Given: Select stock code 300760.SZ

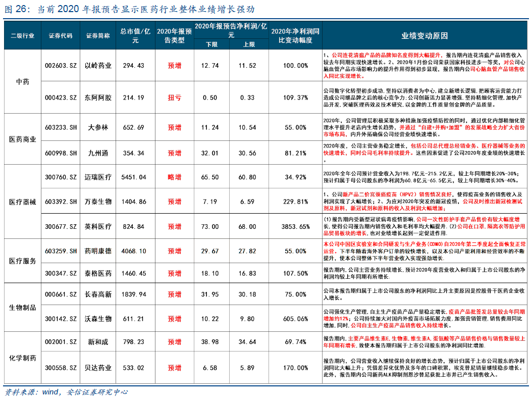Looking at the screenshot, I should pyautogui.click(x=61, y=177).
